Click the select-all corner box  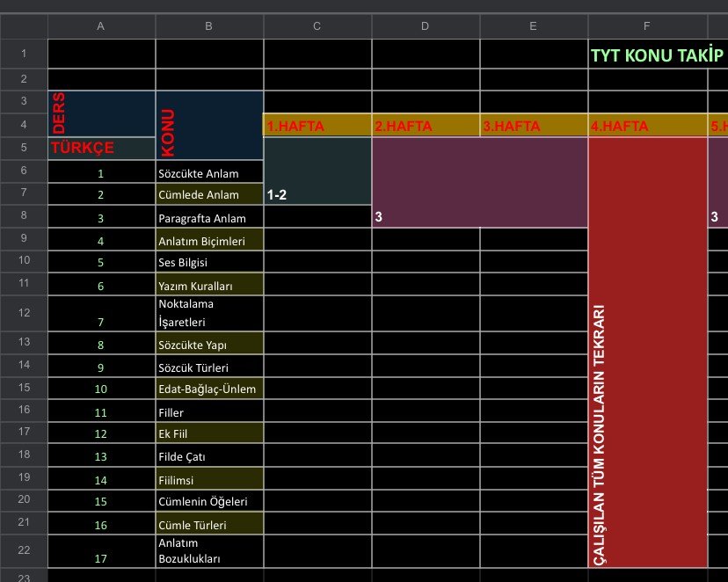(x=24, y=26)
